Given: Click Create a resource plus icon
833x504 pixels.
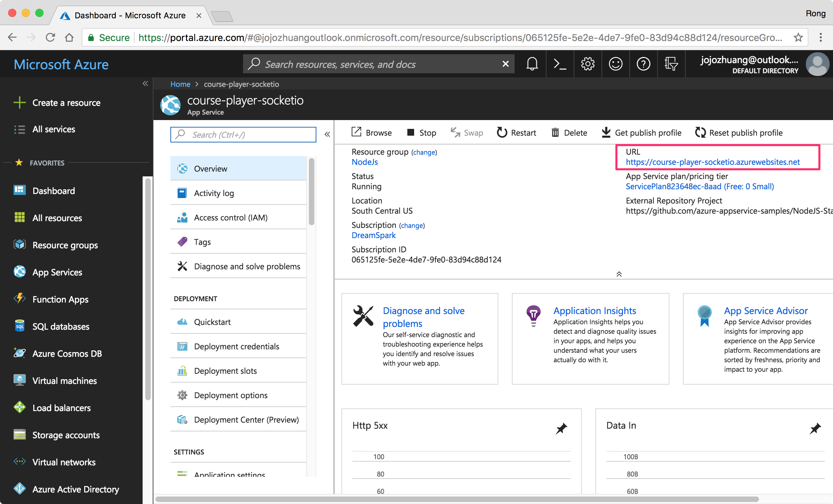Looking at the screenshot, I should tap(20, 102).
